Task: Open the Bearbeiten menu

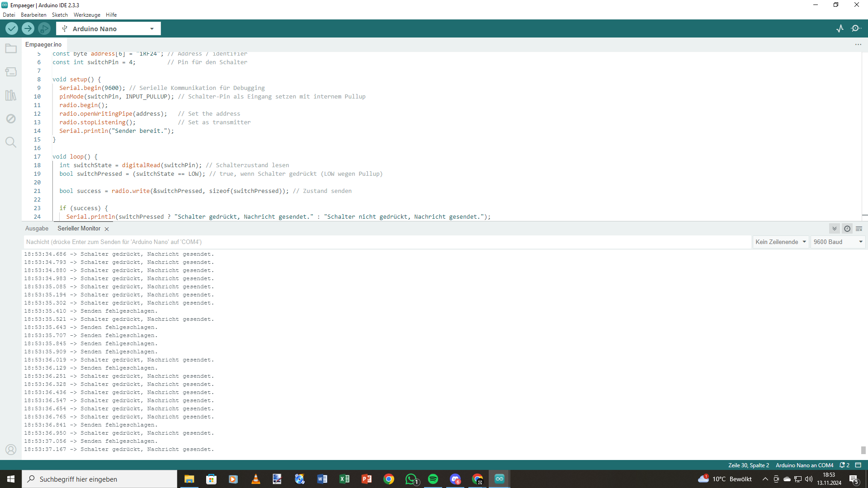Action: point(33,15)
